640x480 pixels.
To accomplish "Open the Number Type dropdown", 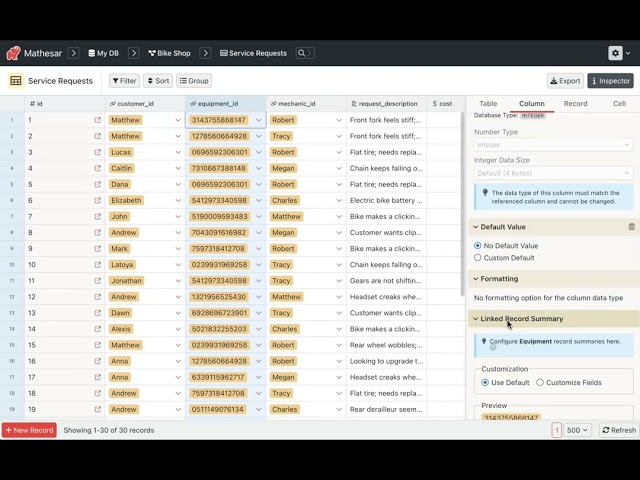I will click(x=553, y=145).
